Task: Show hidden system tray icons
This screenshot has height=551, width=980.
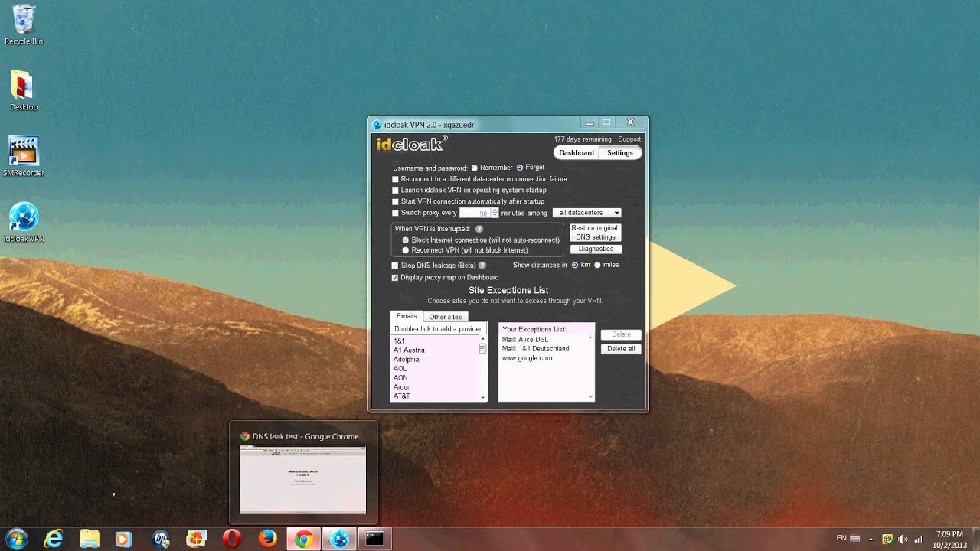Action: click(871, 539)
